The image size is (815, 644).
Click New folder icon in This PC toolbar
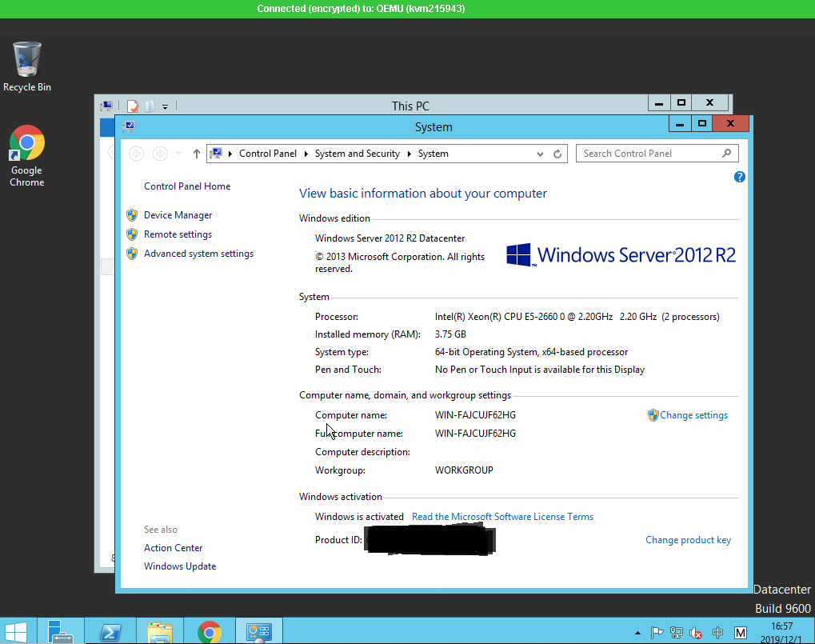tap(150, 106)
